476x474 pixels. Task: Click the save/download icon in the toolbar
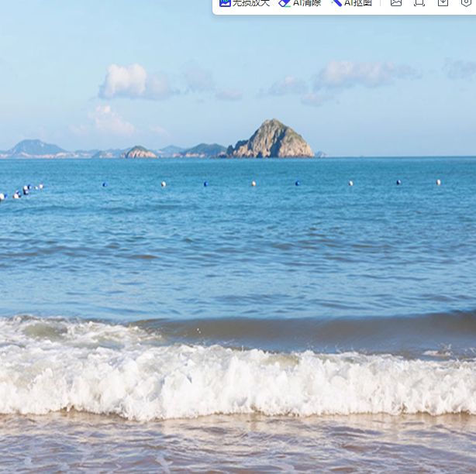(443, 3)
